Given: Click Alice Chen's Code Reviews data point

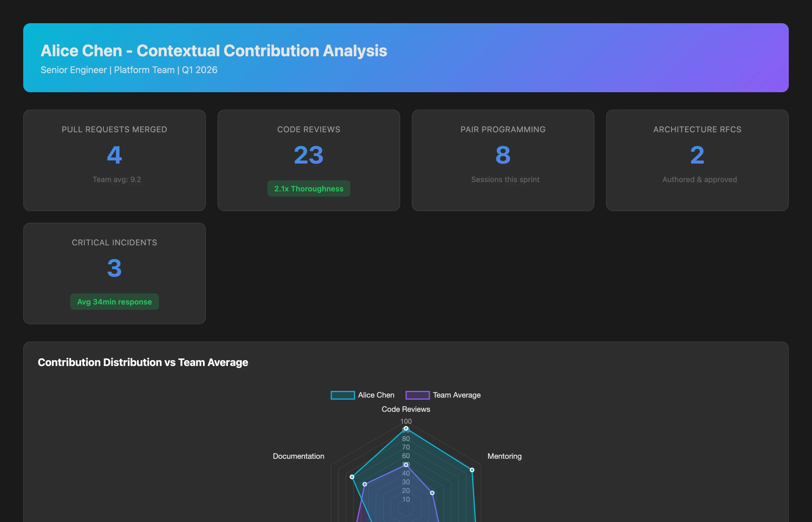Looking at the screenshot, I should coord(406,428).
